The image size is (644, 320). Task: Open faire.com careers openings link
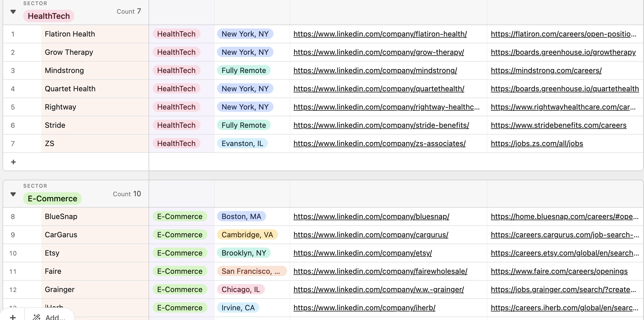[559, 271]
